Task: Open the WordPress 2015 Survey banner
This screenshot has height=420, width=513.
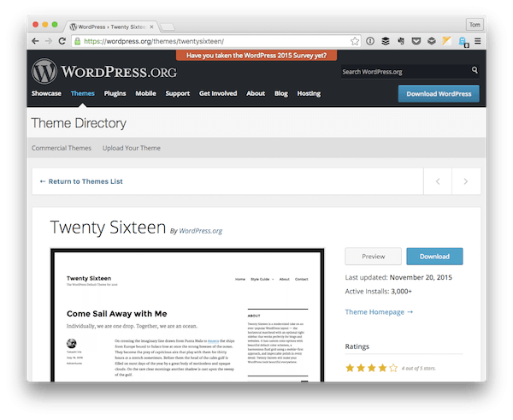Action: [256, 56]
